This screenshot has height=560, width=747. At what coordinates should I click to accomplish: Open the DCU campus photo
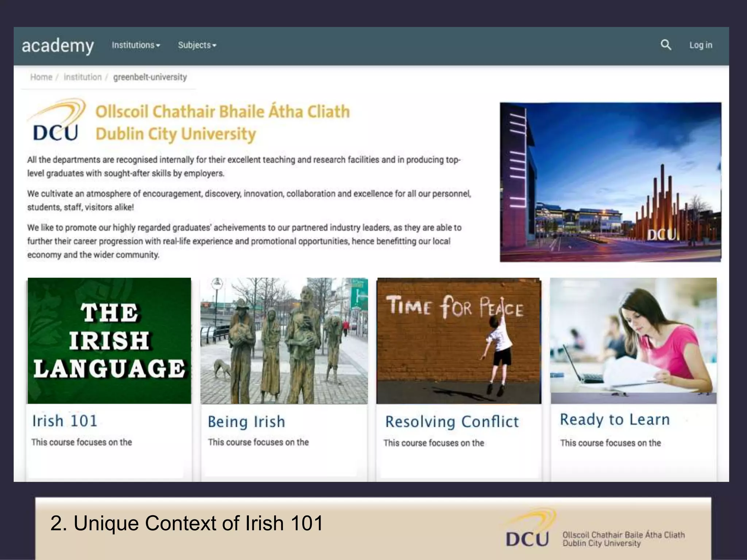[610, 182]
